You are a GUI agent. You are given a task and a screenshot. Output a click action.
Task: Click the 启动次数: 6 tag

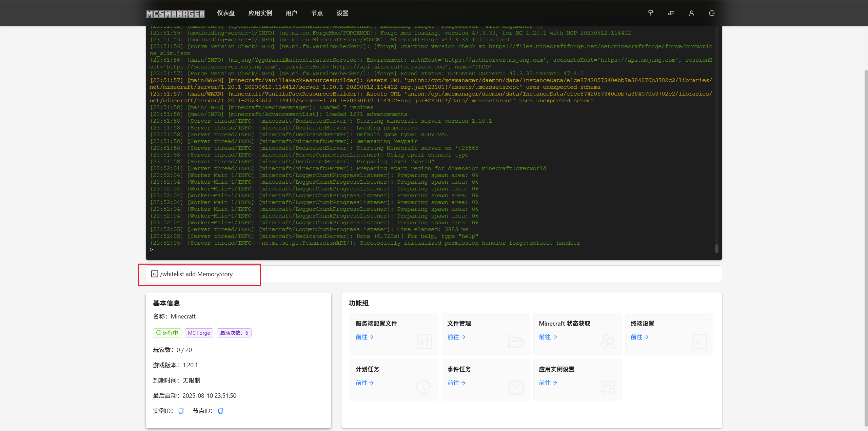pos(234,333)
